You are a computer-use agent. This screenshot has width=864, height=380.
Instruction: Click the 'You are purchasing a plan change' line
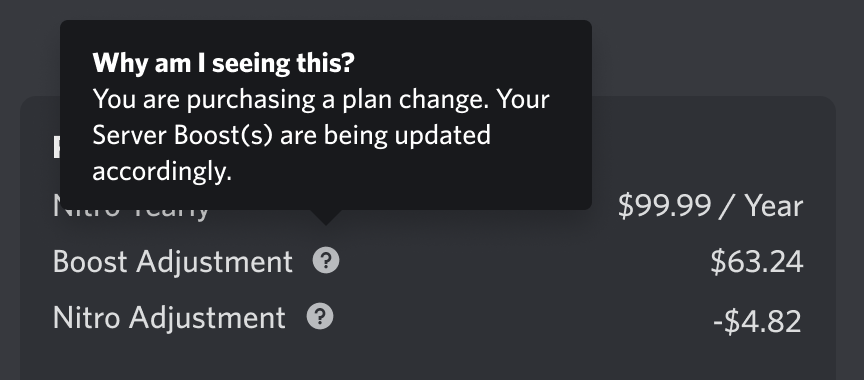pyautogui.click(x=291, y=100)
